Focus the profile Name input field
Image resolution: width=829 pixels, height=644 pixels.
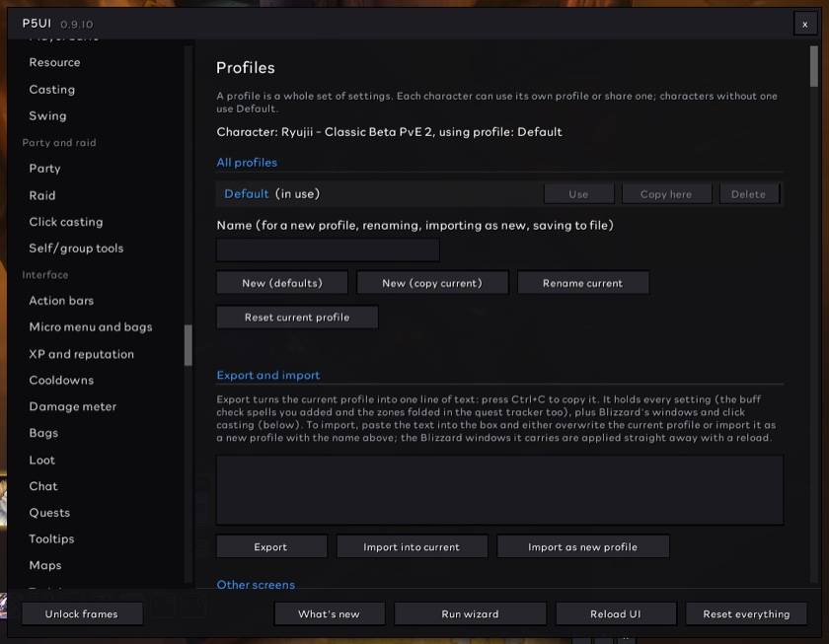[328, 250]
